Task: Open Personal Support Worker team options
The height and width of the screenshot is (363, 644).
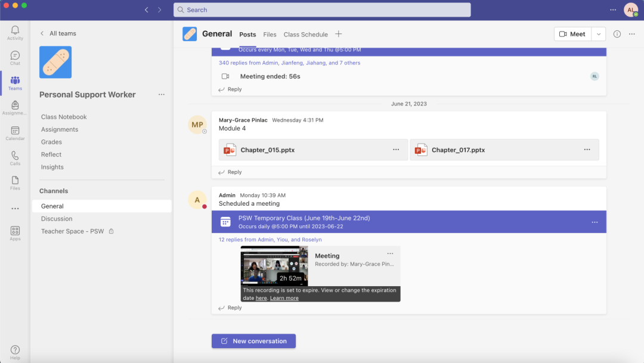Action: click(162, 95)
